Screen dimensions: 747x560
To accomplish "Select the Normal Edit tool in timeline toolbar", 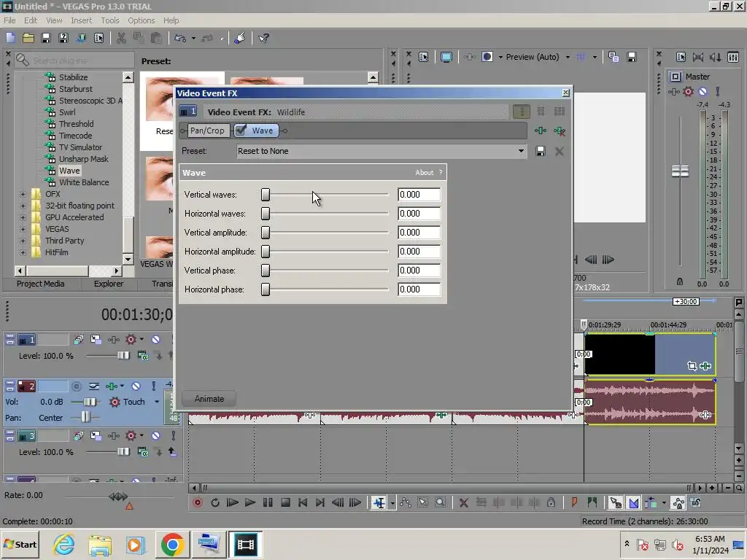I will tap(379, 502).
